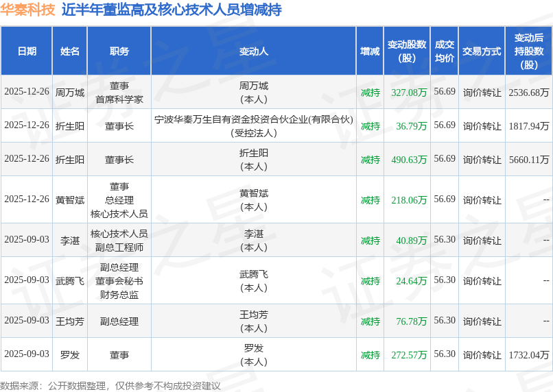Select the 交易方式 column header
The image size is (553, 392).
click(x=482, y=51)
